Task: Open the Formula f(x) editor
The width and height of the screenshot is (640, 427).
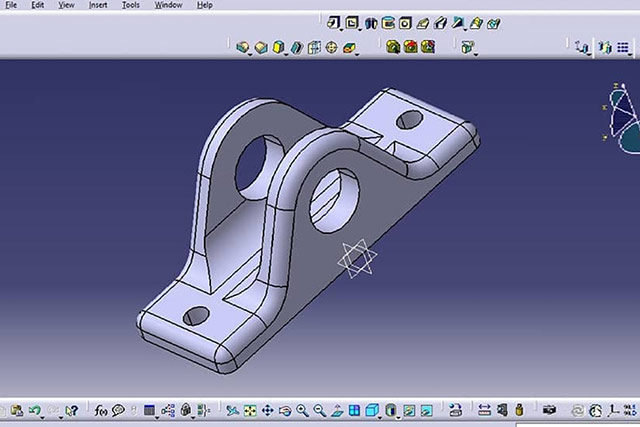Action: coord(100,410)
